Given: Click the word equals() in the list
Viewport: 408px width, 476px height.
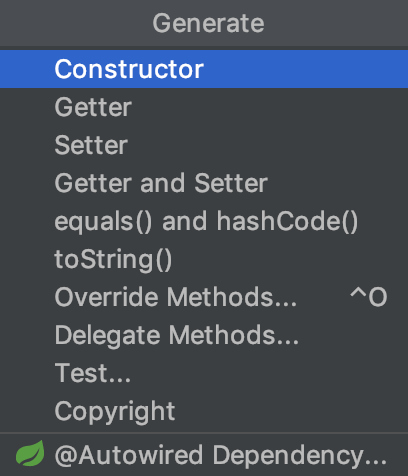Looking at the screenshot, I should (x=103, y=222).
